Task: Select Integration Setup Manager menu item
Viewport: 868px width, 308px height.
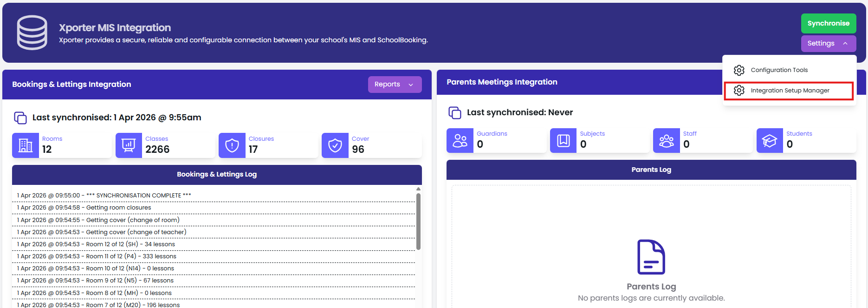Action: 789,91
